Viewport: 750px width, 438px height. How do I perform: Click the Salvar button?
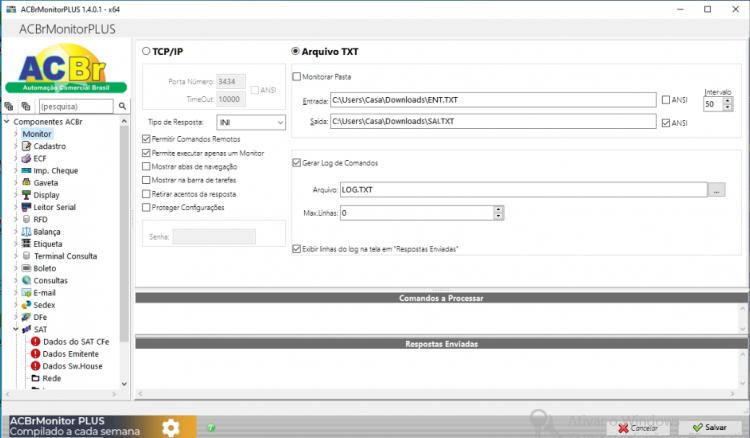710,427
